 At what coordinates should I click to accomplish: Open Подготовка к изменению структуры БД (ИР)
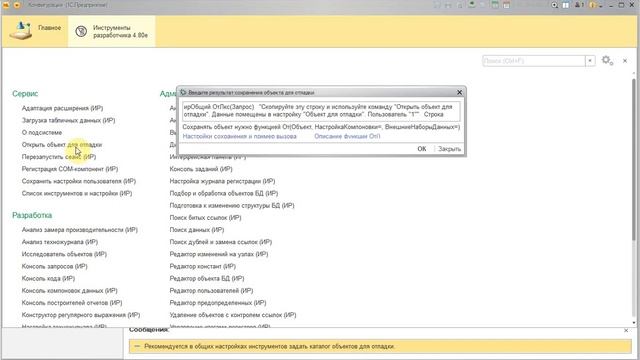[232, 206]
